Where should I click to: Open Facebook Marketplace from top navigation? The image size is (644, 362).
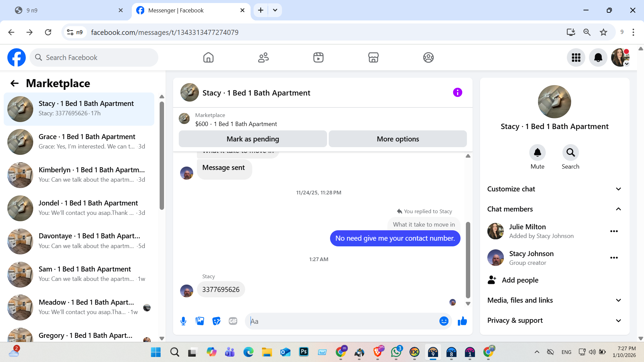pyautogui.click(x=373, y=58)
